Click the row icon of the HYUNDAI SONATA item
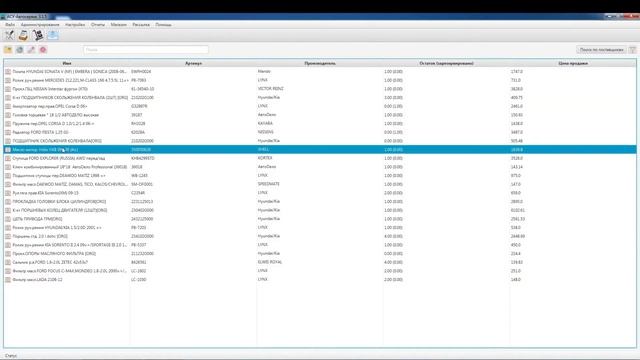 tap(8, 71)
